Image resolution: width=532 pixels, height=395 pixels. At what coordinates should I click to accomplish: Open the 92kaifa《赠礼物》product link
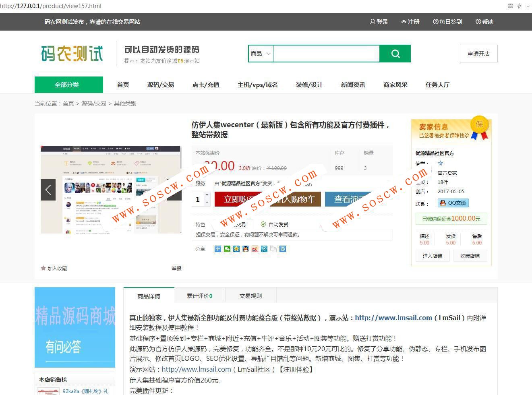85,391
